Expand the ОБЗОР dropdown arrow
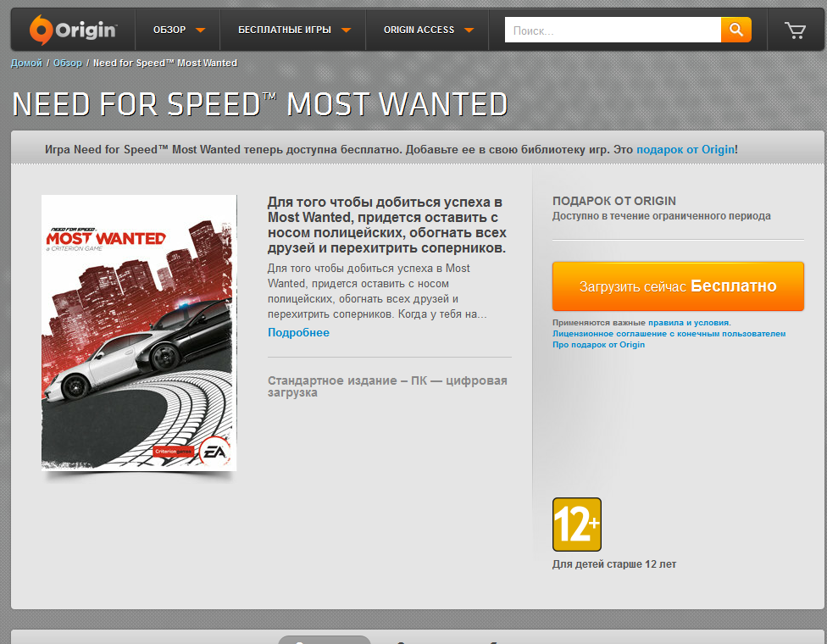 point(201,31)
